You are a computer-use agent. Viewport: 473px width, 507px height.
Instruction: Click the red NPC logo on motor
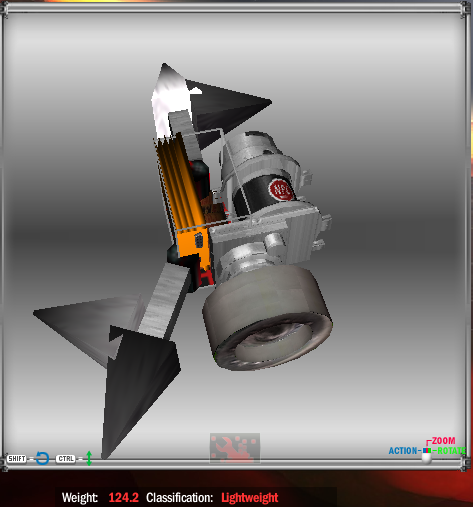281,189
